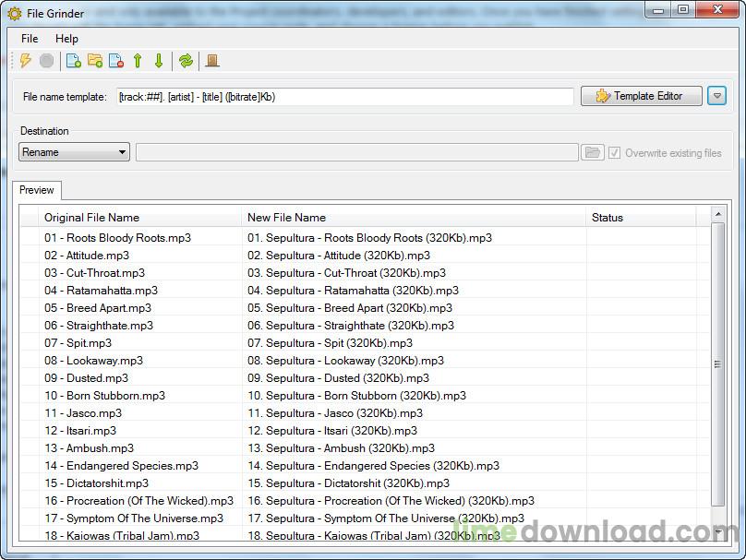This screenshot has width=746, height=560.
Task: Click new name 09. Sepultura - Dusted (320Kb).mp3
Action: [338, 378]
